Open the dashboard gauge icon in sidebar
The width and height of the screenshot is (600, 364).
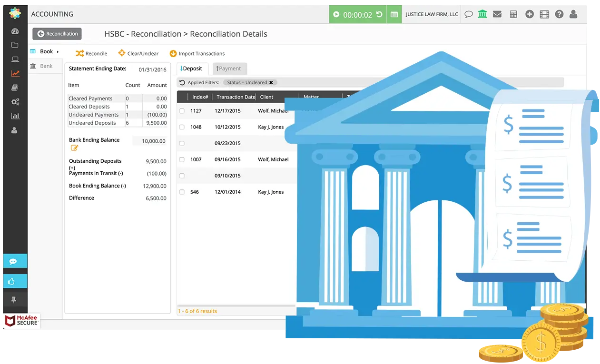click(15, 31)
